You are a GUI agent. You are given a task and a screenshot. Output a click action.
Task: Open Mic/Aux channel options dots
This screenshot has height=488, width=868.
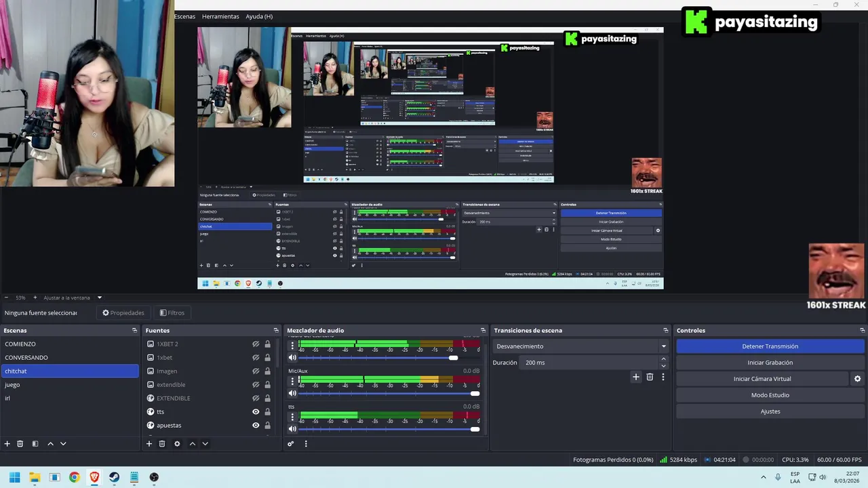[x=293, y=381]
